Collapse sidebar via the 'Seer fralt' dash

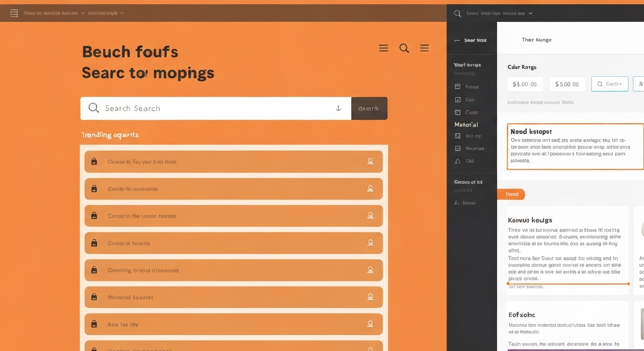click(x=457, y=40)
